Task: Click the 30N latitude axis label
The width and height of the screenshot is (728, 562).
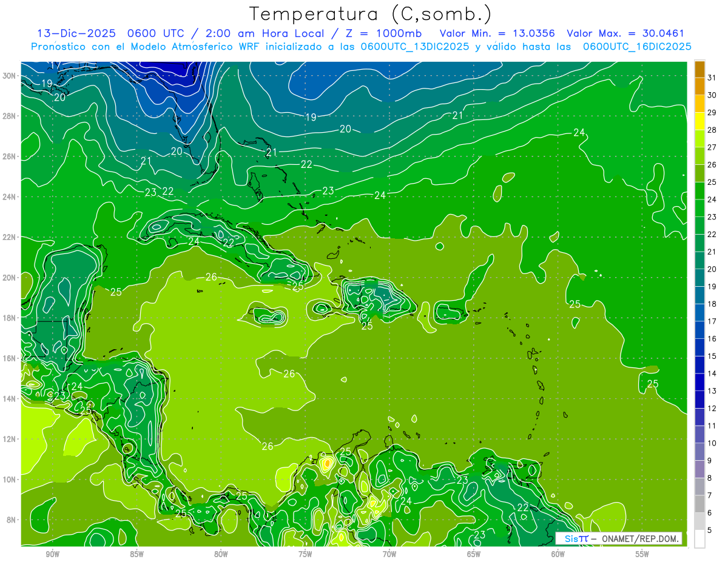Action: 9,76
